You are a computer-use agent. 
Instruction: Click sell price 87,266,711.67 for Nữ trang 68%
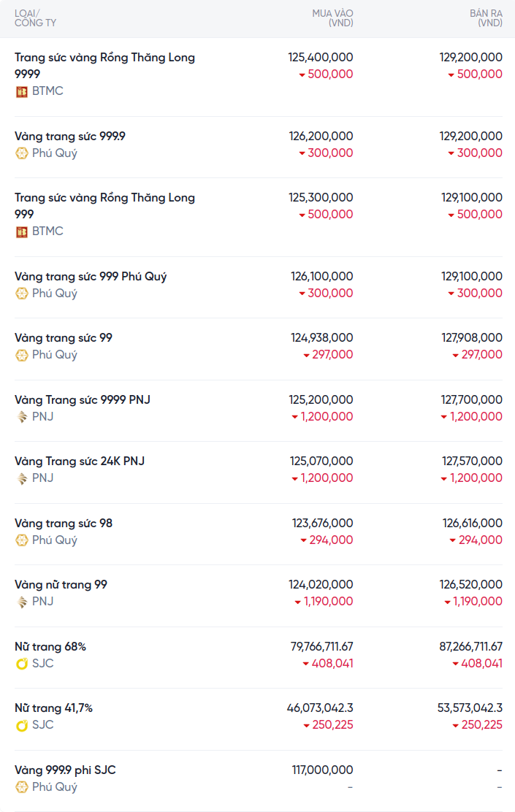470,646
